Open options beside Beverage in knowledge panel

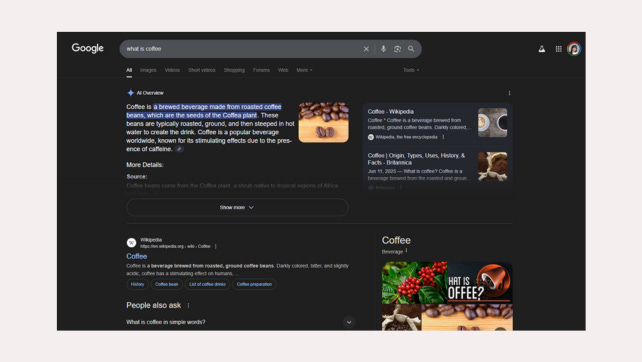tap(407, 250)
